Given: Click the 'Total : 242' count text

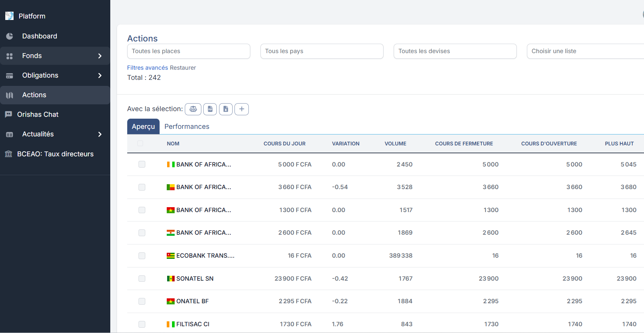Looking at the screenshot, I should pyautogui.click(x=144, y=78).
